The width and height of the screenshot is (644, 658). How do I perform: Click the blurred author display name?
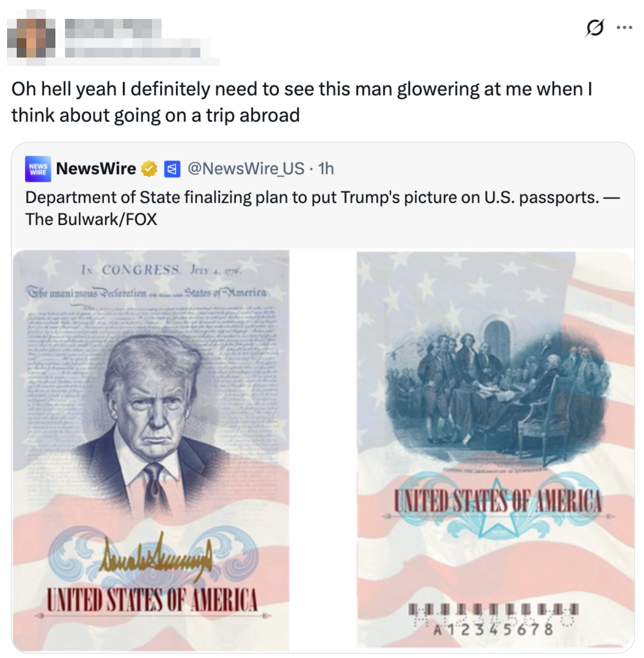(113, 28)
